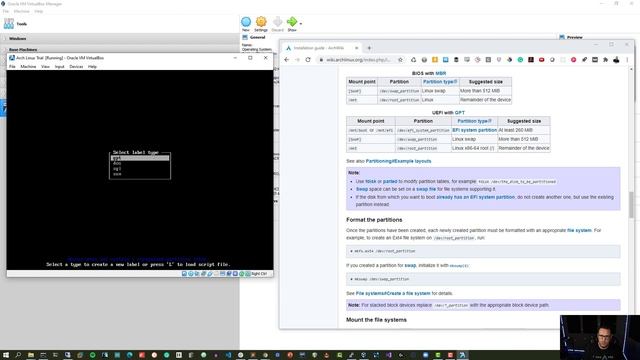Select sun label type in cfdisk list
Image resolution: width=640 pixels, height=360 pixels.
pyautogui.click(x=117, y=174)
